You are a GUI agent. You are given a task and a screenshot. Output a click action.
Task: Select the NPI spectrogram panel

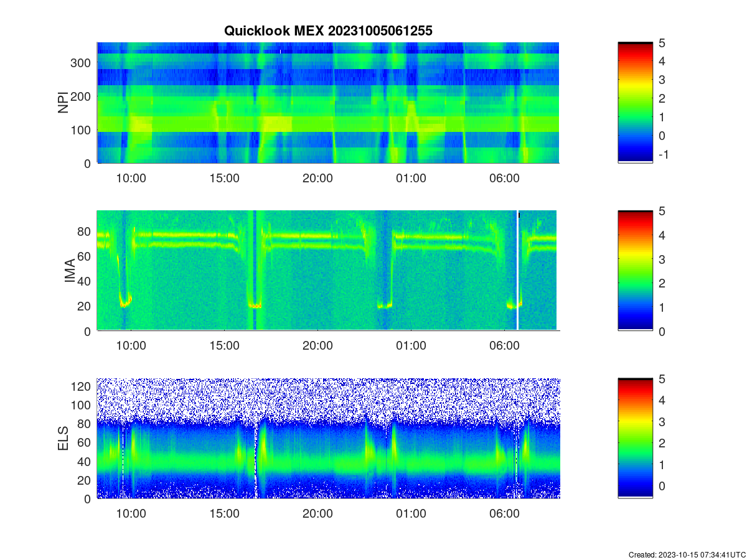pos(328,103)
